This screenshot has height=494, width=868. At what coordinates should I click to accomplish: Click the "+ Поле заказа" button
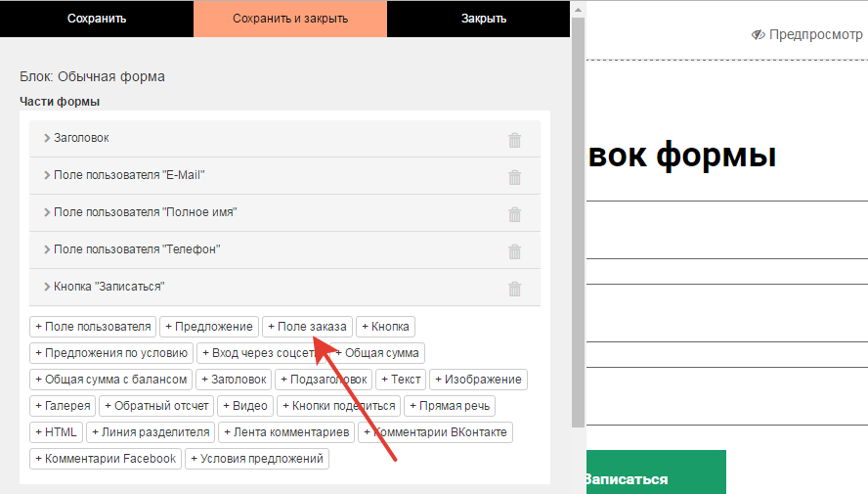[x=307, y=327]
